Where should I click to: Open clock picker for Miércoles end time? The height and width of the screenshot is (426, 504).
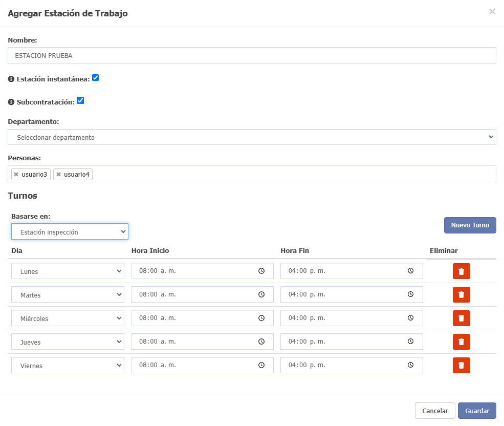410,318
